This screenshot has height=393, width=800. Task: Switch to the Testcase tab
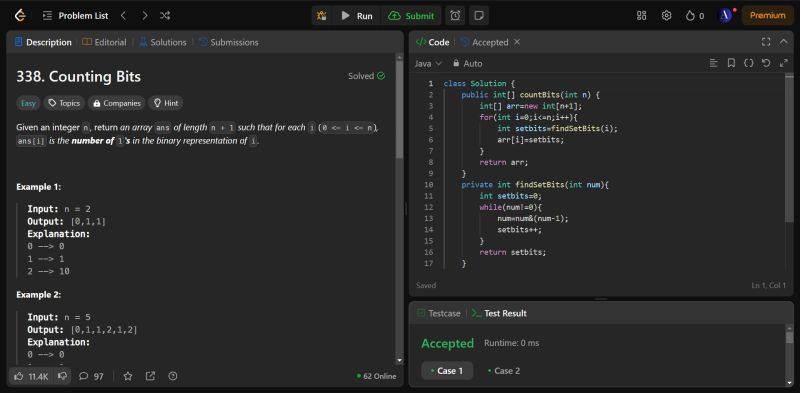tap(439, 313)
